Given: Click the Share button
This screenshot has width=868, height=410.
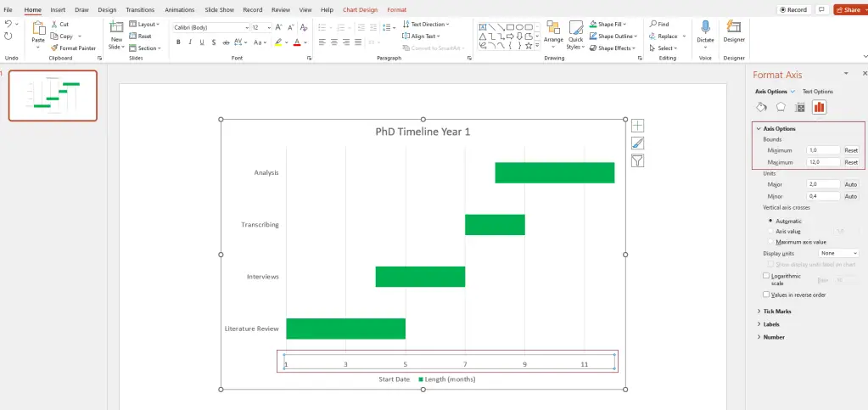Looking at the screenshot, I should click(x=848, y=10).
